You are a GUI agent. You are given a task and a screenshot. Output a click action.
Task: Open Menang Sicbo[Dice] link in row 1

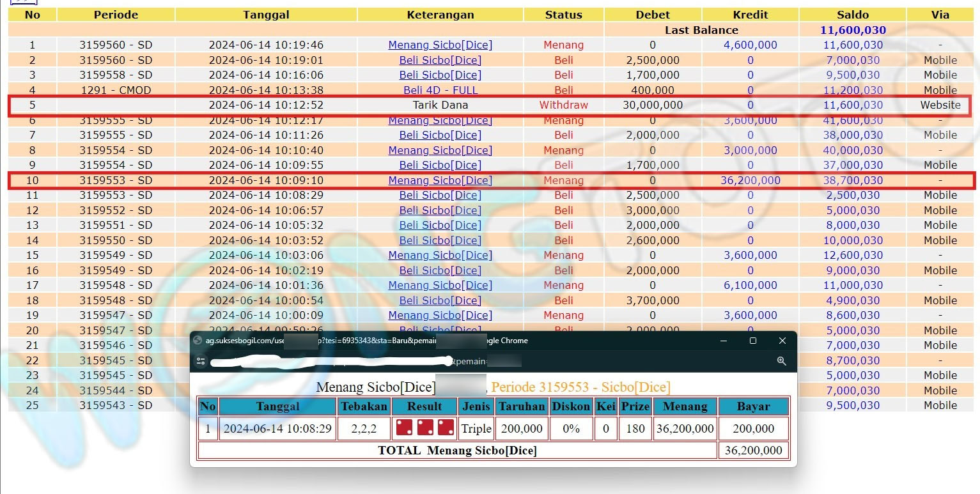pos(440,45)
